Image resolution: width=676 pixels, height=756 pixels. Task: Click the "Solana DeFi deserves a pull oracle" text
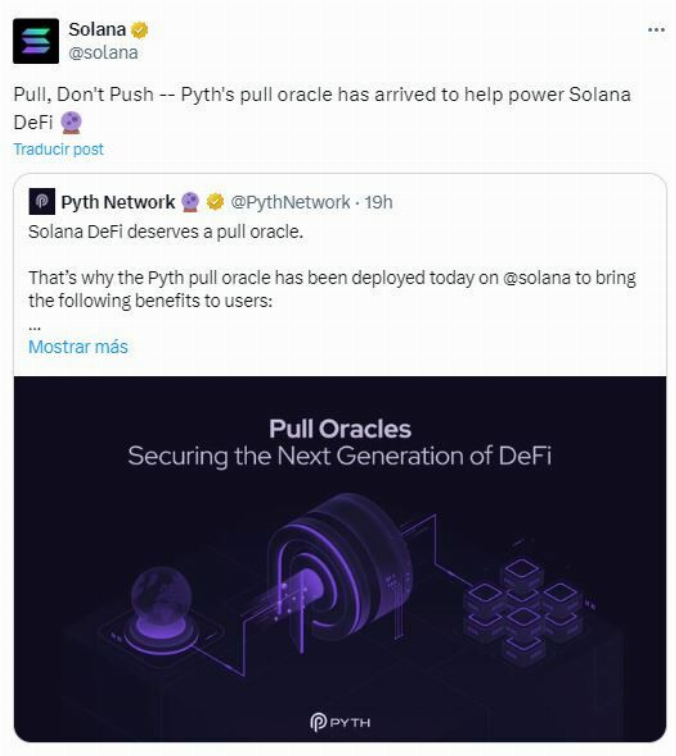tap(165, 232)
